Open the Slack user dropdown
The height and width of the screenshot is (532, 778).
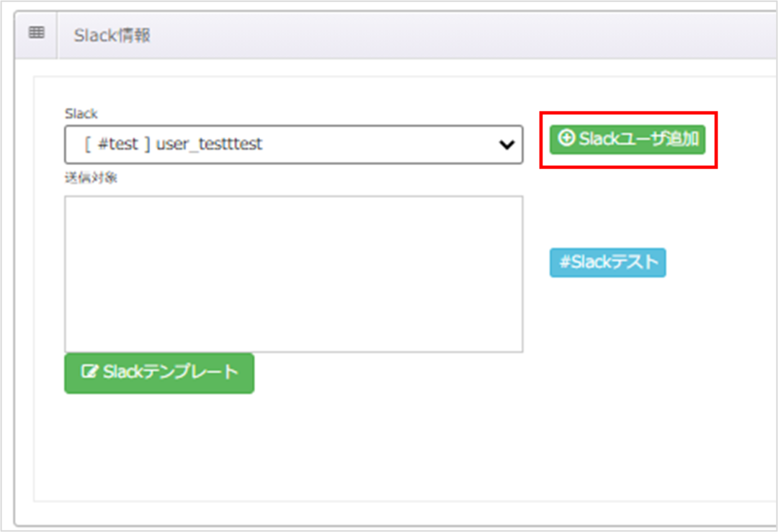click(x=293, y=144)
